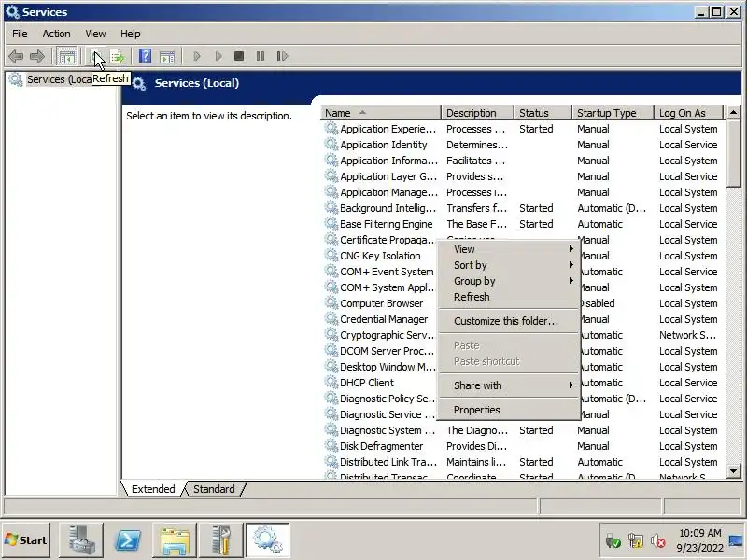747x560 pixels.
Task: Switch to the Extended tab
Action: [x=153, y=489]
